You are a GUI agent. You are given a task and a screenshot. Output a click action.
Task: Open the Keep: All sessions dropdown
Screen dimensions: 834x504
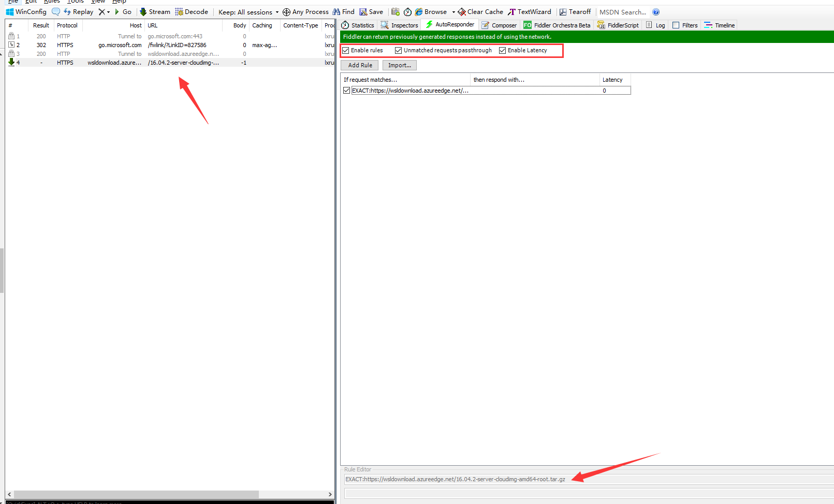pos(248,12)
